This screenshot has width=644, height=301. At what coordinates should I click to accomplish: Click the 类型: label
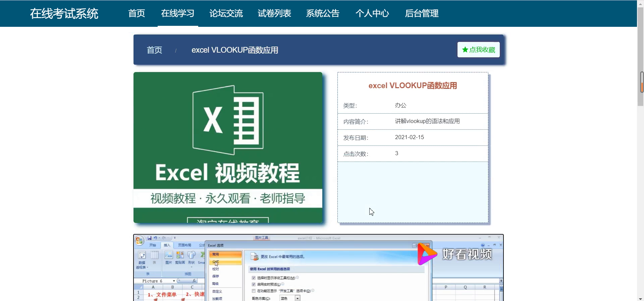click(x=350, y=106)
